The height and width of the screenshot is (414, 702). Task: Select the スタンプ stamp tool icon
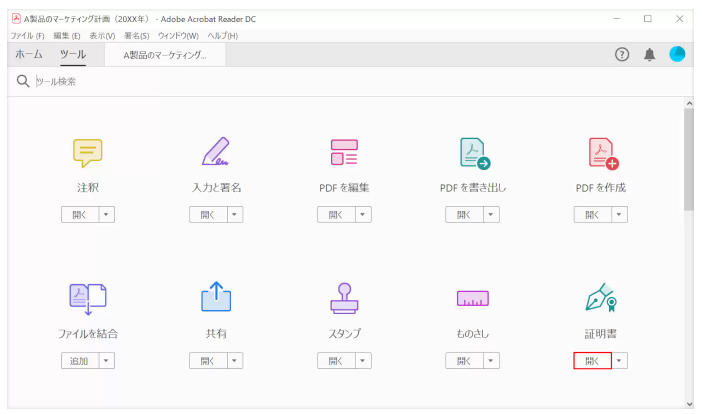tap(344, 297)
